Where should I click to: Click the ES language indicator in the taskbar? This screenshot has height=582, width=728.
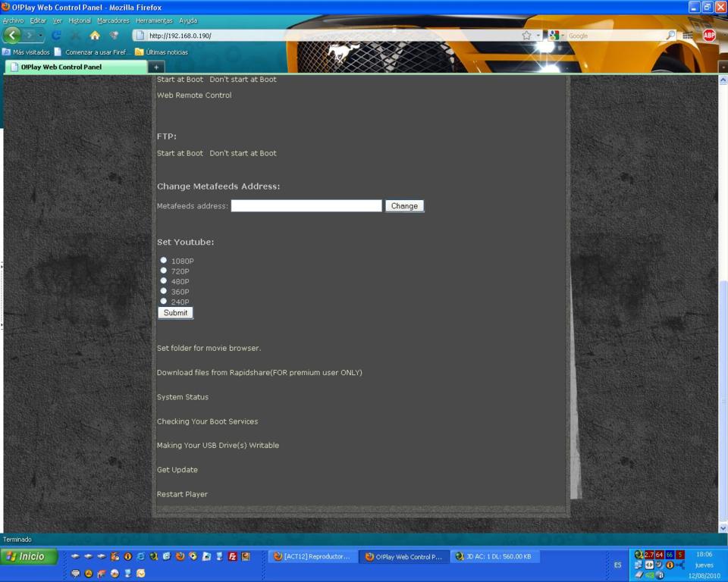pos(617,565)
